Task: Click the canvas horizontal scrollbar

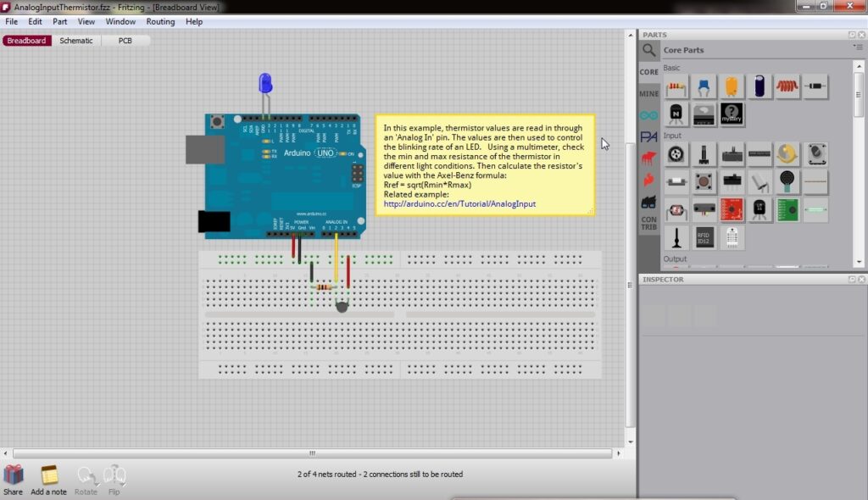Action: [x=312, y=454]
